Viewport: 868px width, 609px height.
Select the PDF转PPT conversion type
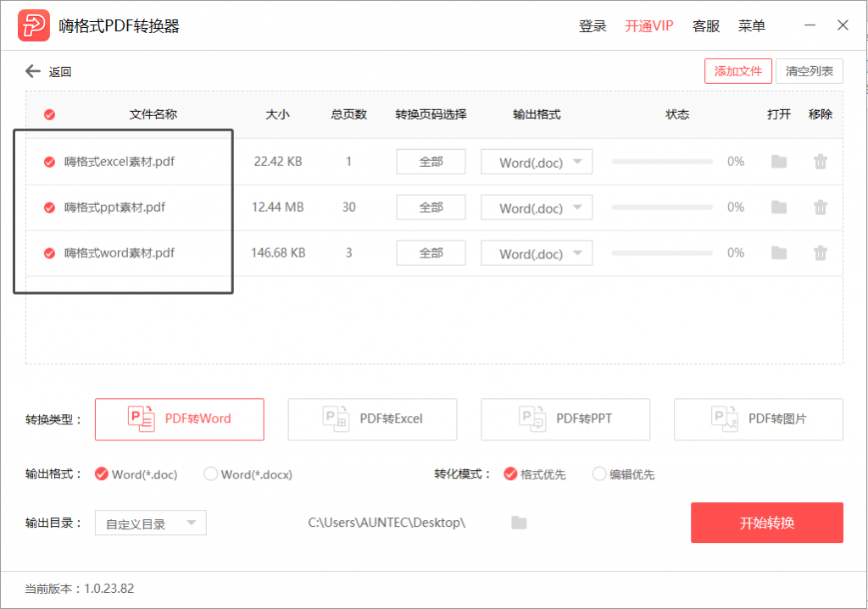pos(565,419)
